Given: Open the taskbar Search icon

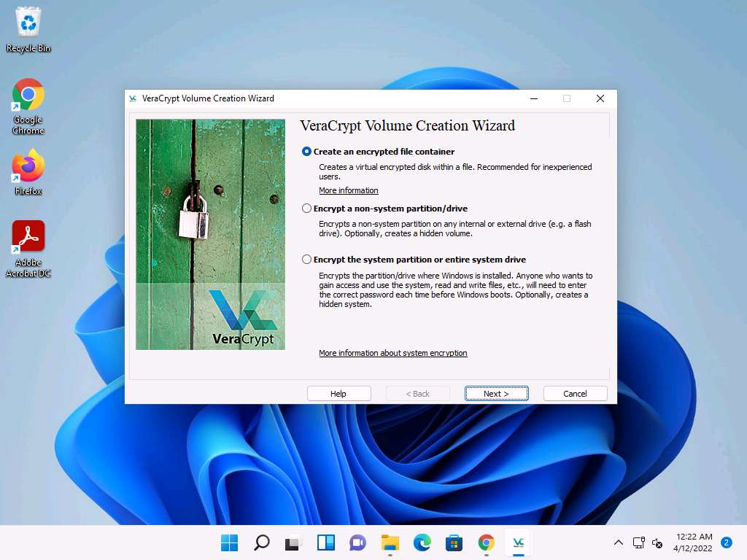Looking at the screenshot, I should 262,542.
